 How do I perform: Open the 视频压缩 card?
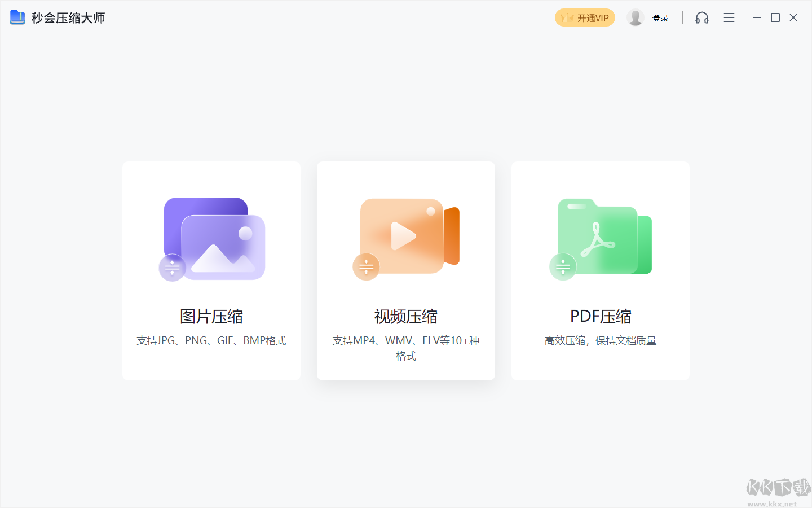(406, 270)
